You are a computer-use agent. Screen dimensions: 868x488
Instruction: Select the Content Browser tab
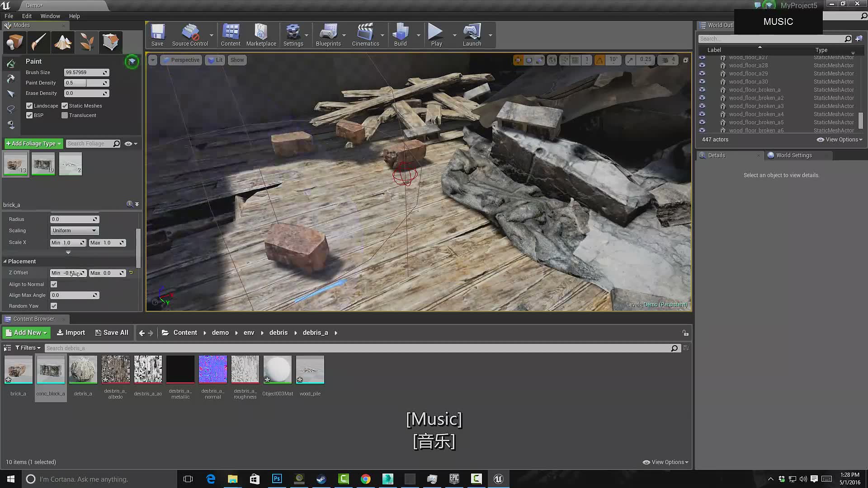[33, 319]
